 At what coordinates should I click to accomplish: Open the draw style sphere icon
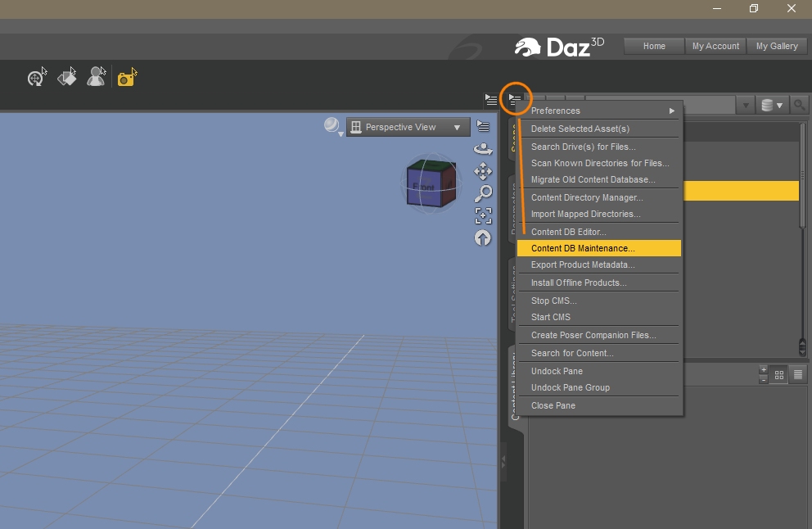tap(332, 126)
